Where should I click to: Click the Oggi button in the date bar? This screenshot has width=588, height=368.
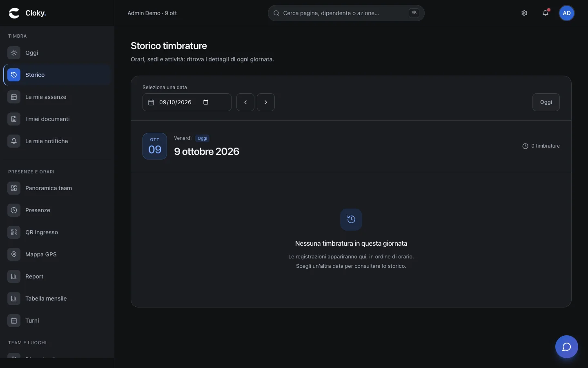tap(546, 102)
